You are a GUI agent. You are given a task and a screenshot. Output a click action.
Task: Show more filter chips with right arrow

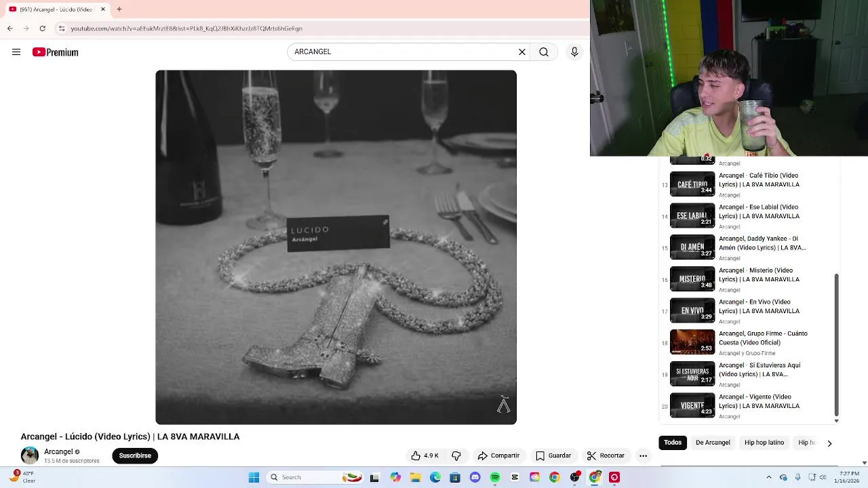click(x=829, y=443)
